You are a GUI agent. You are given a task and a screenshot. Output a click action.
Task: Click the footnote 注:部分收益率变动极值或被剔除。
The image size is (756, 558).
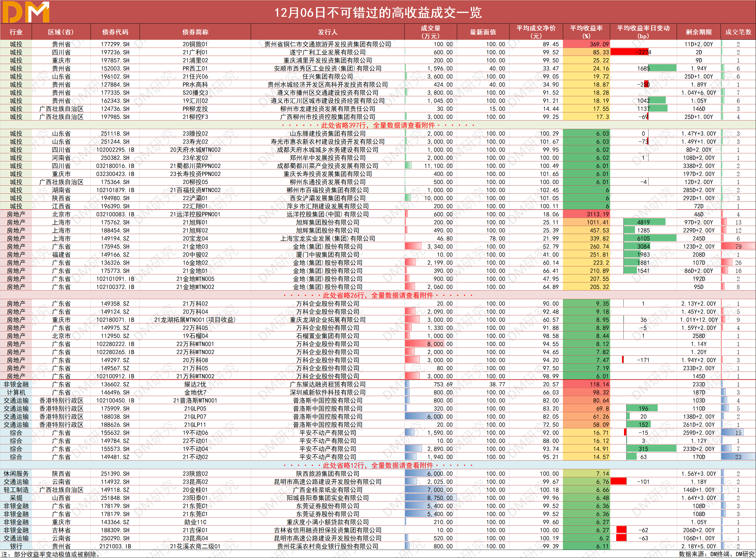pyautogui.click(x=52, y=555)
